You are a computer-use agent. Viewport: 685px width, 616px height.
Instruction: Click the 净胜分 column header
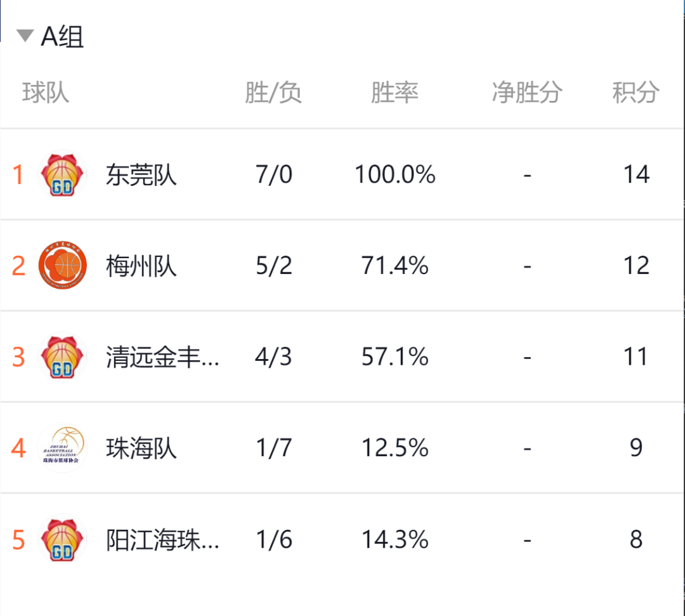pos(527,93)
